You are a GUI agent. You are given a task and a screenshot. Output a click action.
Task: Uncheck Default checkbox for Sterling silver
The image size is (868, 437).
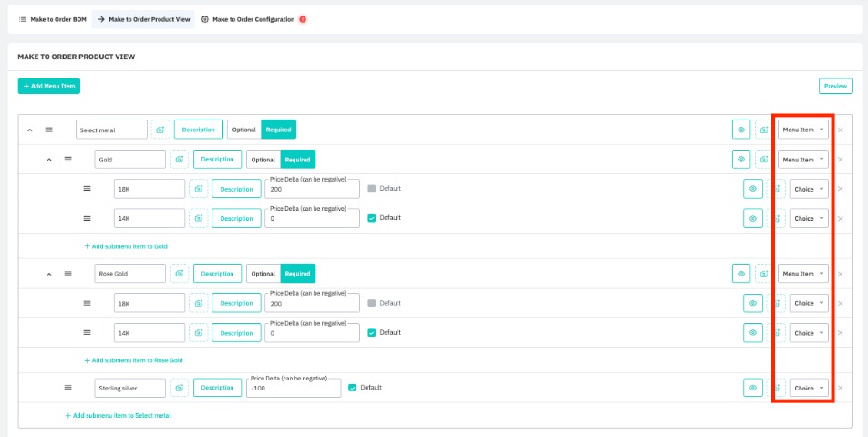click(353, 388)
